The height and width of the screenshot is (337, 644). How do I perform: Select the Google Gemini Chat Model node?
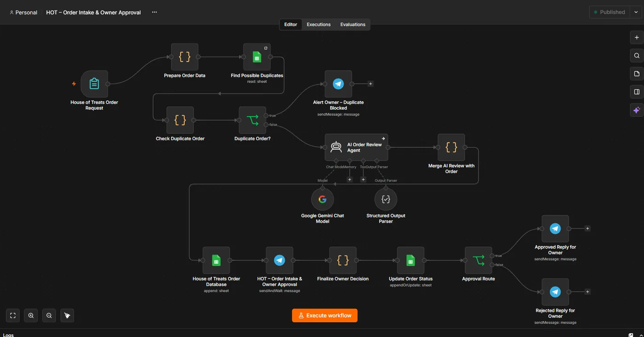click(322, 199)
